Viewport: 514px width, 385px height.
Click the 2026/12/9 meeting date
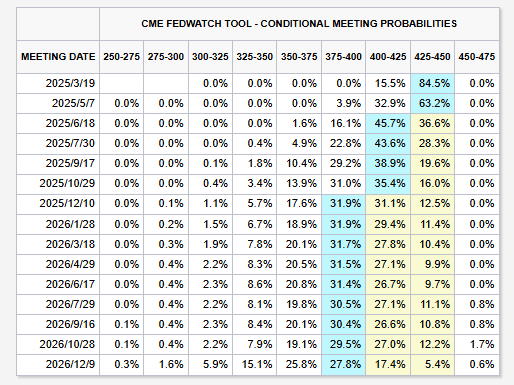pos(70,364)
